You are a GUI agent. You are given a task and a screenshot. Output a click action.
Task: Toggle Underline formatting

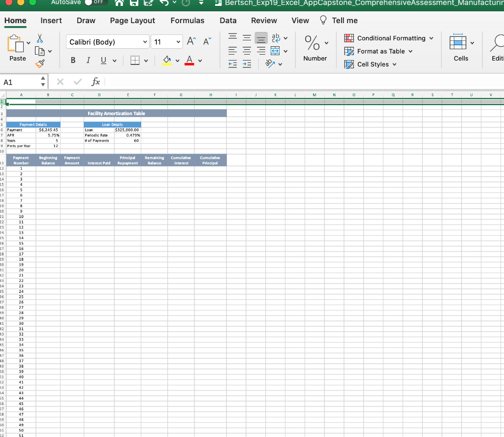103,60
